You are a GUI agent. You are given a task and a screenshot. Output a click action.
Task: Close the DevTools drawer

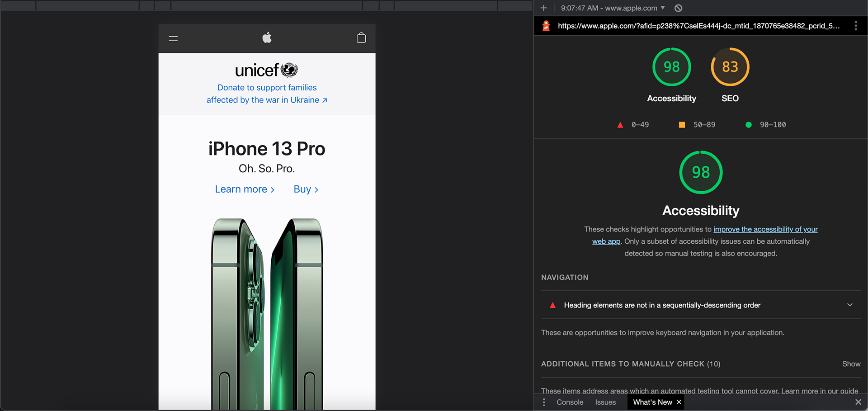(858, 402)
